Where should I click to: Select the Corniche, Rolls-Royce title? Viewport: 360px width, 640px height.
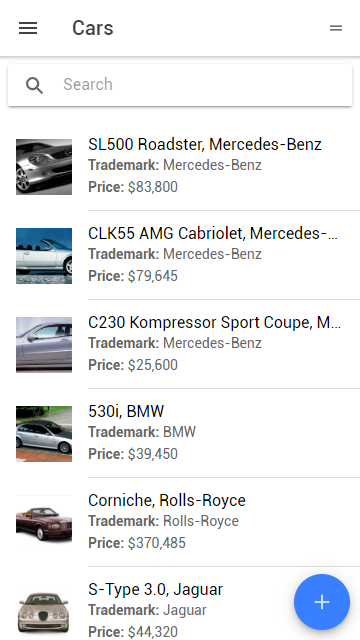[167, 500]
